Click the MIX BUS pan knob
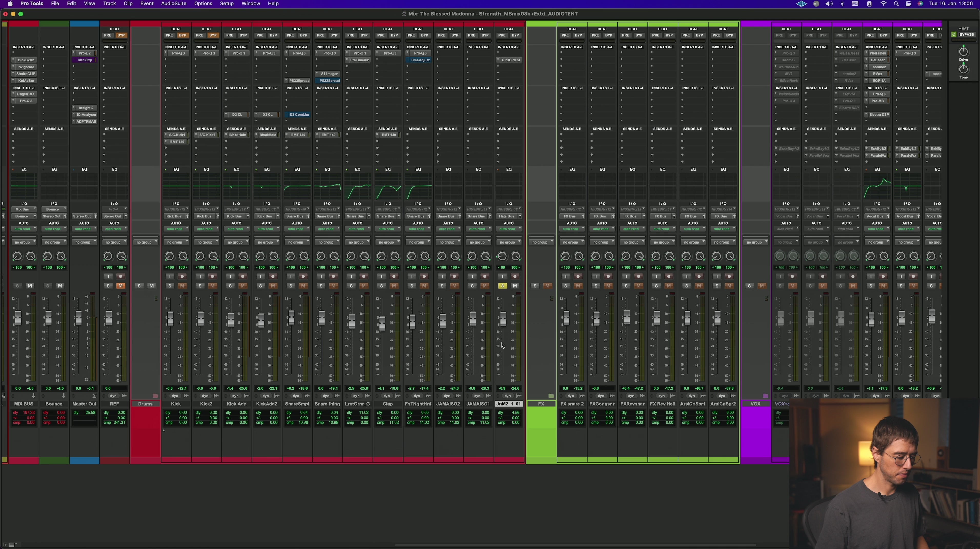Screen dimensions: 980x549 (17, 256)
